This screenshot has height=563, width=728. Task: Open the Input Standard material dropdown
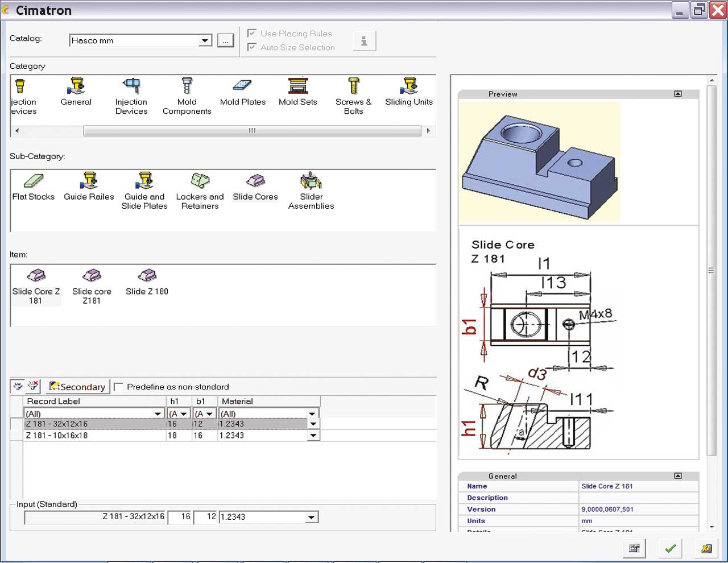click(311, 518)
